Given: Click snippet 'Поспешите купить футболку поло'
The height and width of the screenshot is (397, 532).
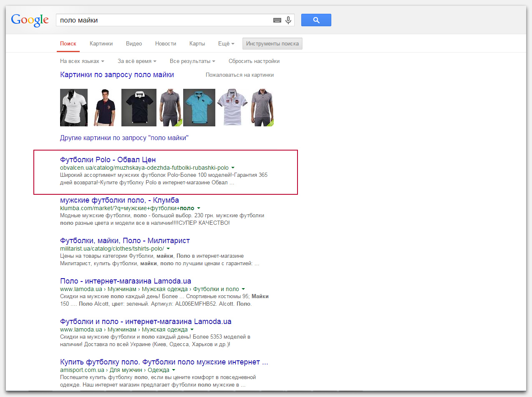Looking at the screenshot, I should (x=158, y=381).
